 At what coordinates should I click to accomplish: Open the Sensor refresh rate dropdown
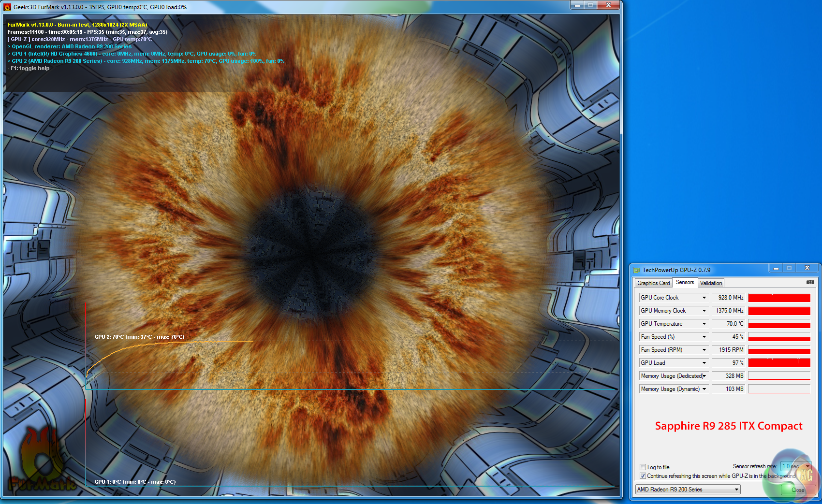[795, 466]
